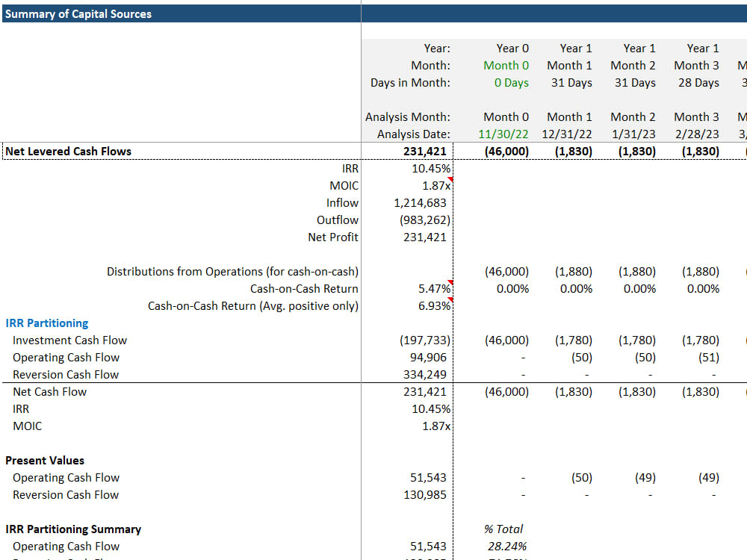Click the IRR Partitioning heading
747x560 pixels.
pos(46,323)
